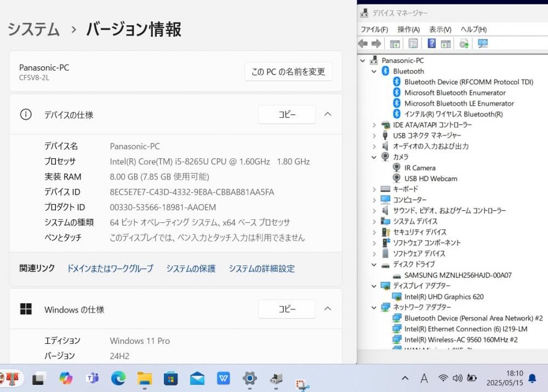Open the ファイル(F) menu

point(374,30)
